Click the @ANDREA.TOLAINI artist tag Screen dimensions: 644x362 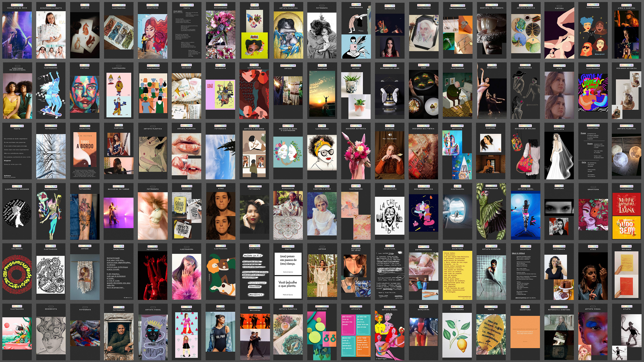(x=288, y=5)
